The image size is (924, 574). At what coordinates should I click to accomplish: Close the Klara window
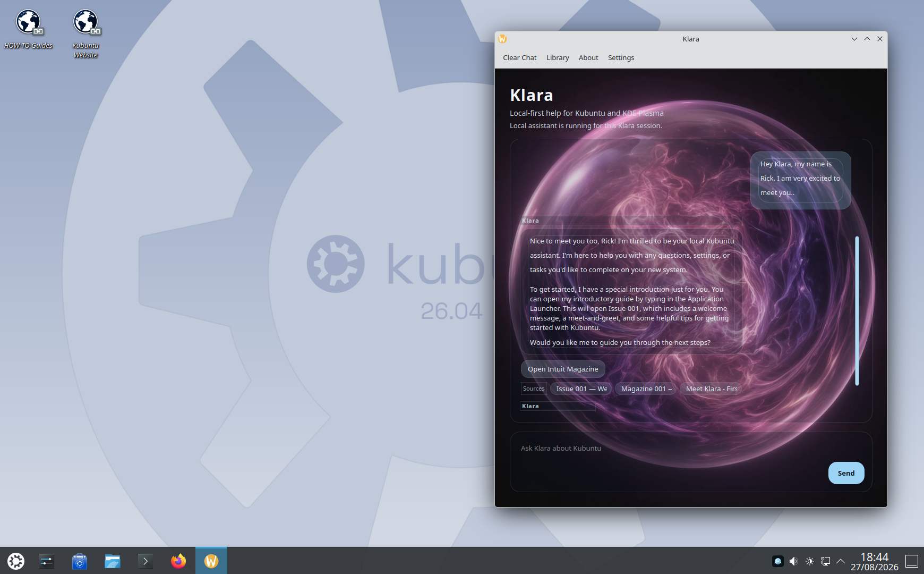coord(879,39)
